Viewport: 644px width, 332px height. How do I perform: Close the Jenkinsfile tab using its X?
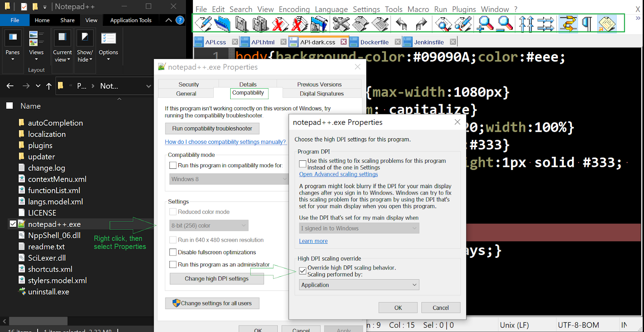pos(453,42)
